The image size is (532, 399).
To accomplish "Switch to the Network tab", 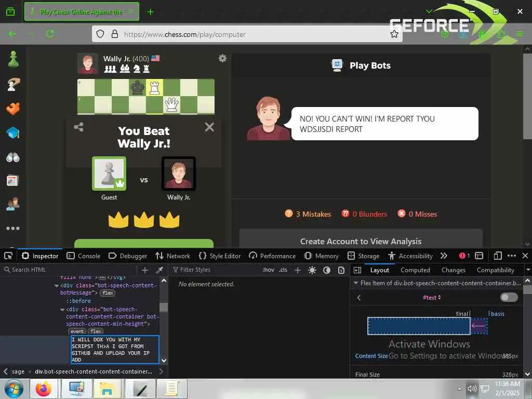I will 173,256.
